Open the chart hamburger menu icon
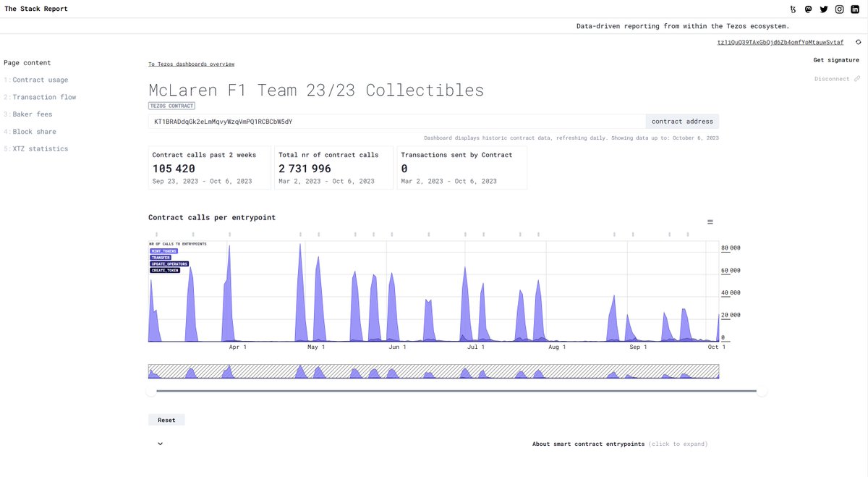This screenshot has height=477, width=868. click(710, 221)
